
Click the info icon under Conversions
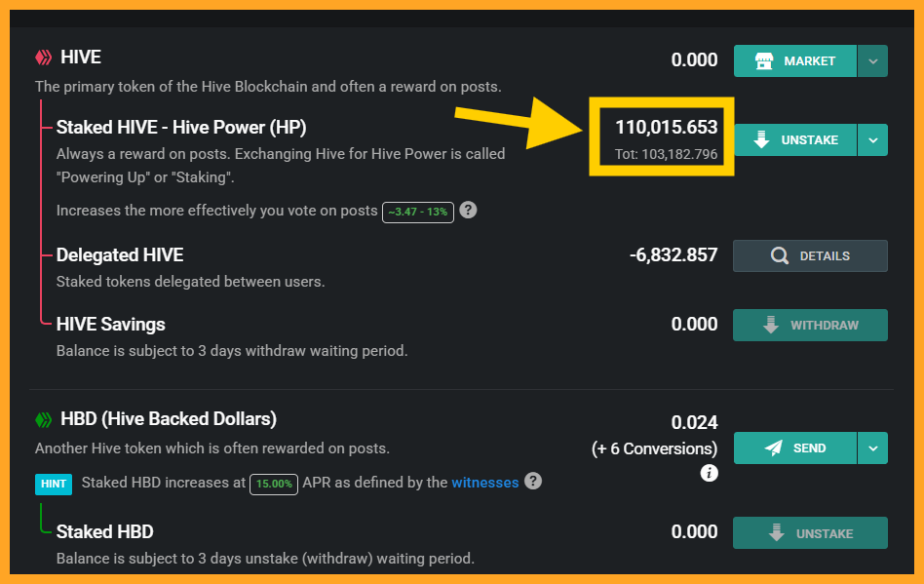[709, 473]
